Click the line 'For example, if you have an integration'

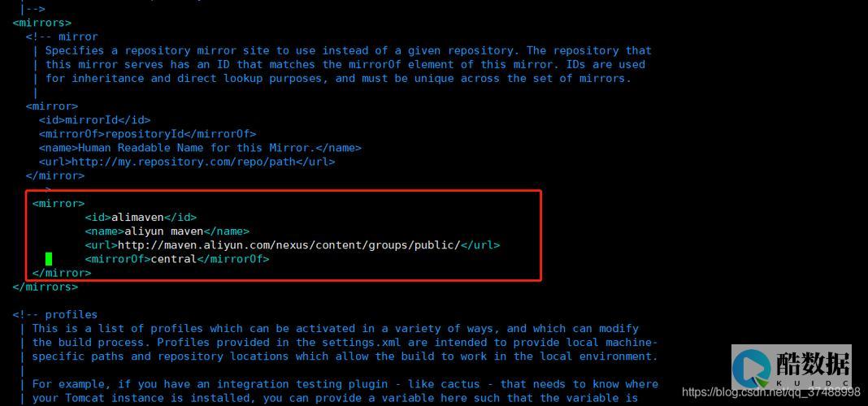click(345, 383)
